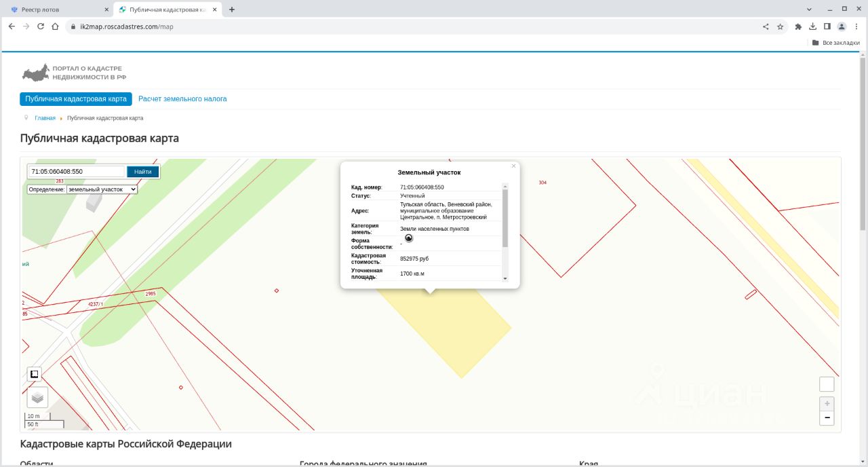This screenshot has height=467, width=868.
Task: Open Расчет земельного налога menu item
Action: [x=182, y=99]
